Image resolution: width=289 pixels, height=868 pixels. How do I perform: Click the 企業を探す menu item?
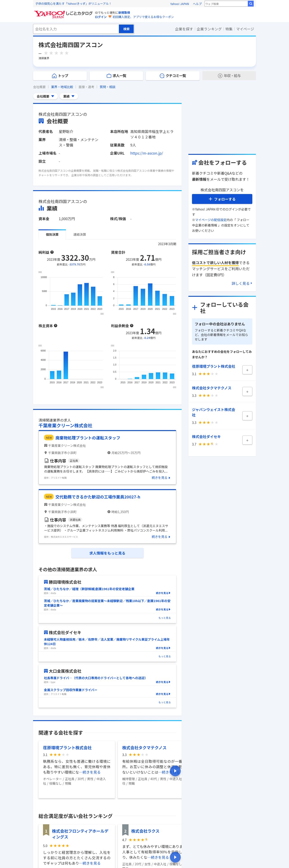pos(184,29)
